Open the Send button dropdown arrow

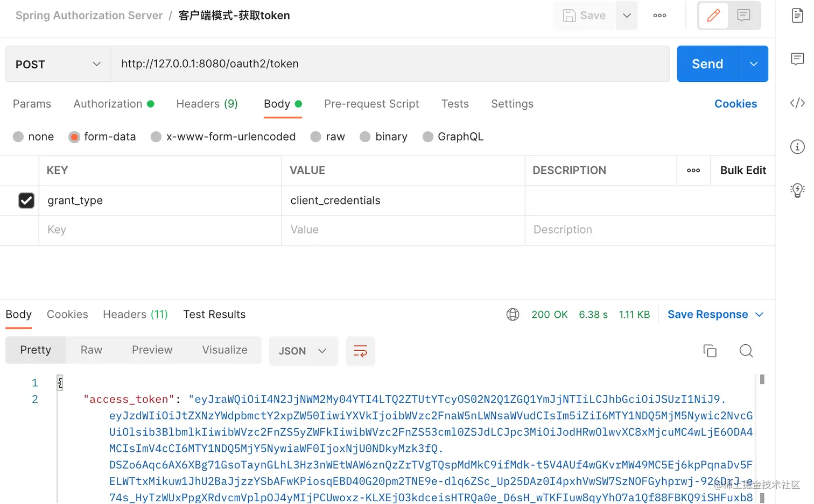pyautogui.click(x=753, y=63)
